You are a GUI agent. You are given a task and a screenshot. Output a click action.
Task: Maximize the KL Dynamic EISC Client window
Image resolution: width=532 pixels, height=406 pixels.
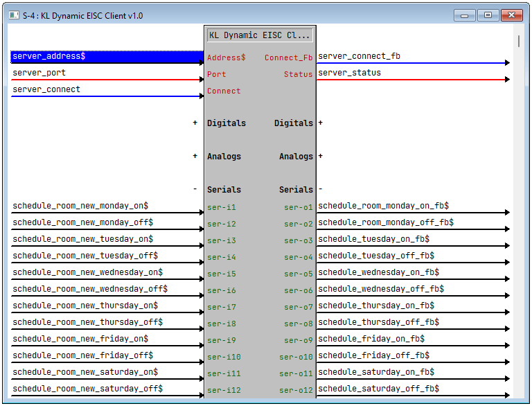coord(488,15)
